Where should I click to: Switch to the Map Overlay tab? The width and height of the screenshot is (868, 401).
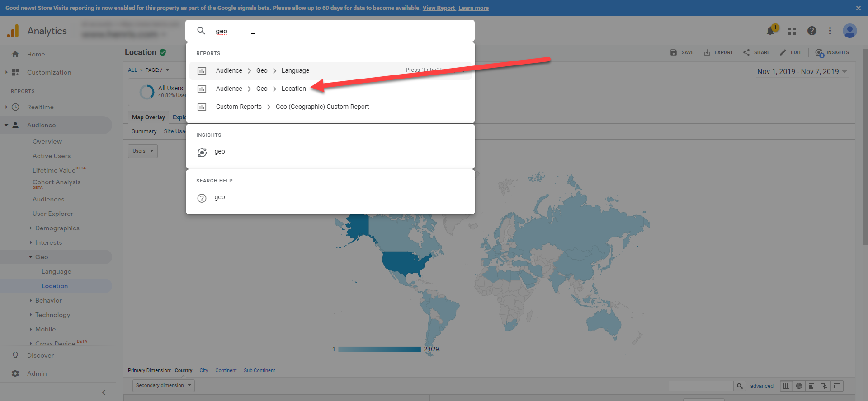[x=148, y=117]
